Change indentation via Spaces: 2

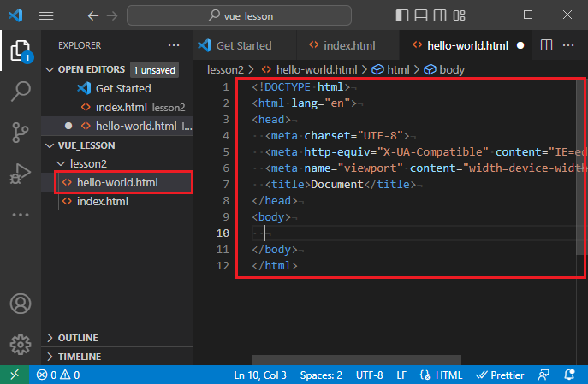pos(321,375)
